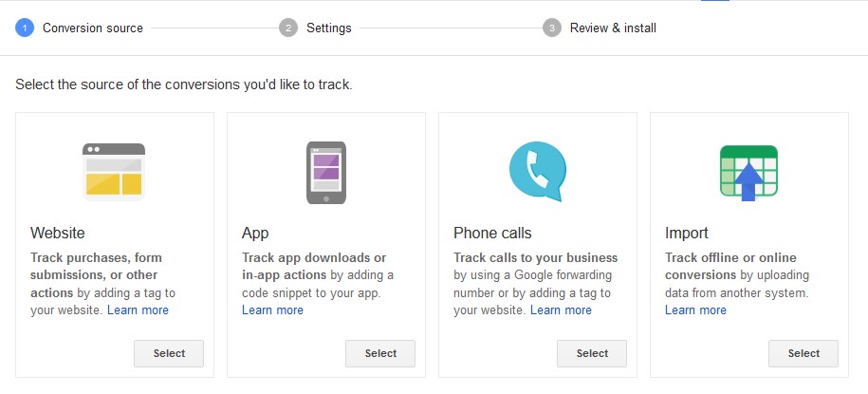Open Learn more link under App

[x=272, y=310]
